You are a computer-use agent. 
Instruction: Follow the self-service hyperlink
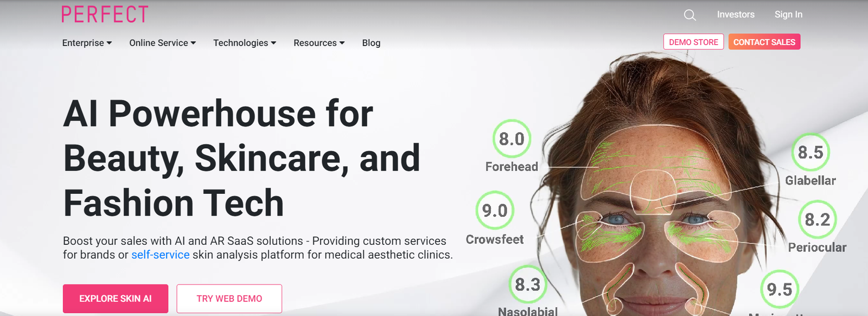click(161, 255)
